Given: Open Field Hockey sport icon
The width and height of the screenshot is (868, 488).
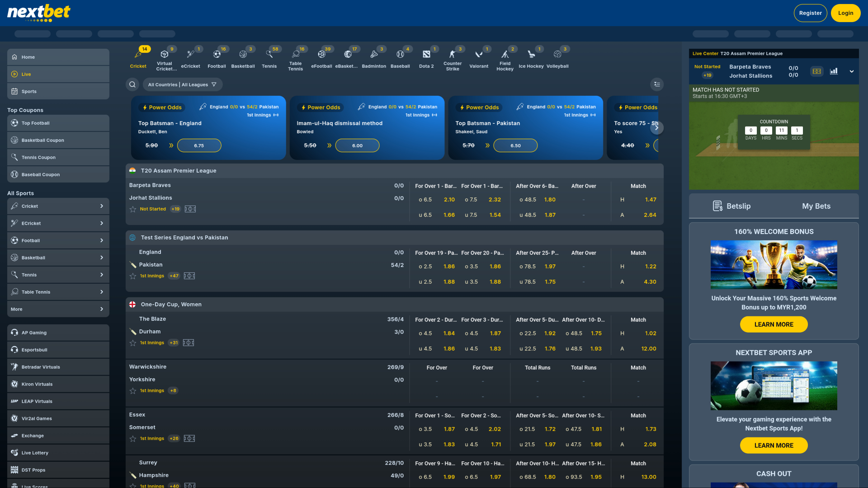Looking at the screenshot, I should point(505,59).
